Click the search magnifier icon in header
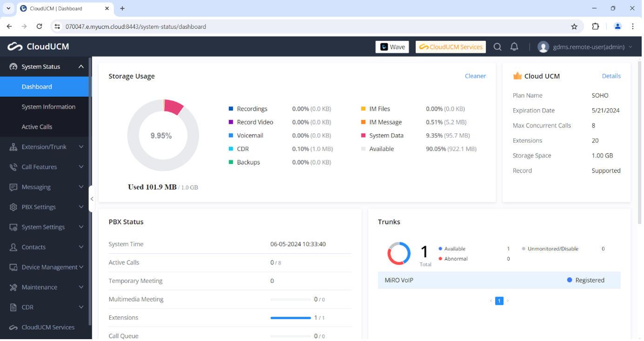Viewport: 644px width, 341px height. pyautogui.click(x=497, y=47)
